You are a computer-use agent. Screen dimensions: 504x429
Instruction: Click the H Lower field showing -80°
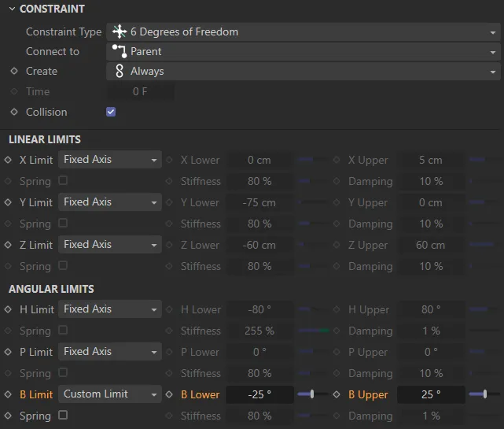click(259, 309)
